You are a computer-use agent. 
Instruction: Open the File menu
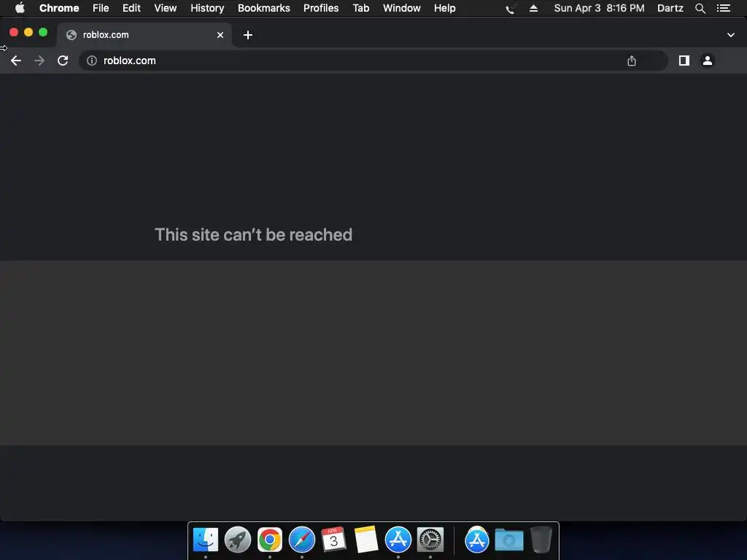pos(101,8)
